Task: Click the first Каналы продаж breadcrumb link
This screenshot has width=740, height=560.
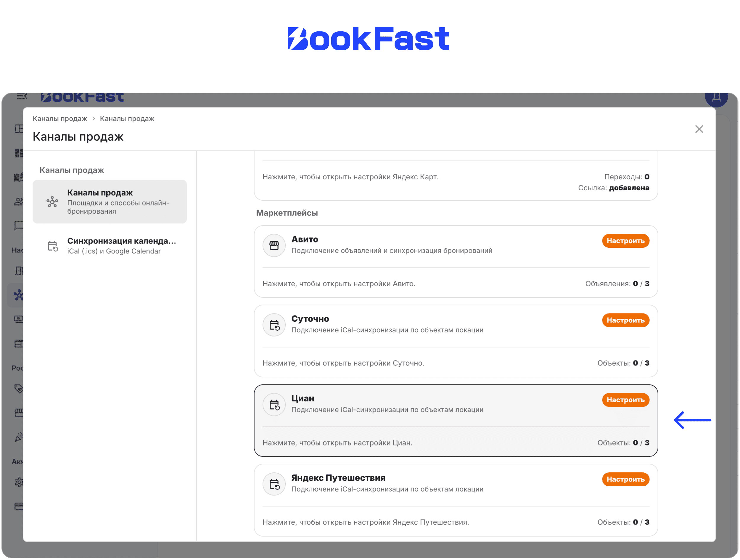Action: (60, 118)
